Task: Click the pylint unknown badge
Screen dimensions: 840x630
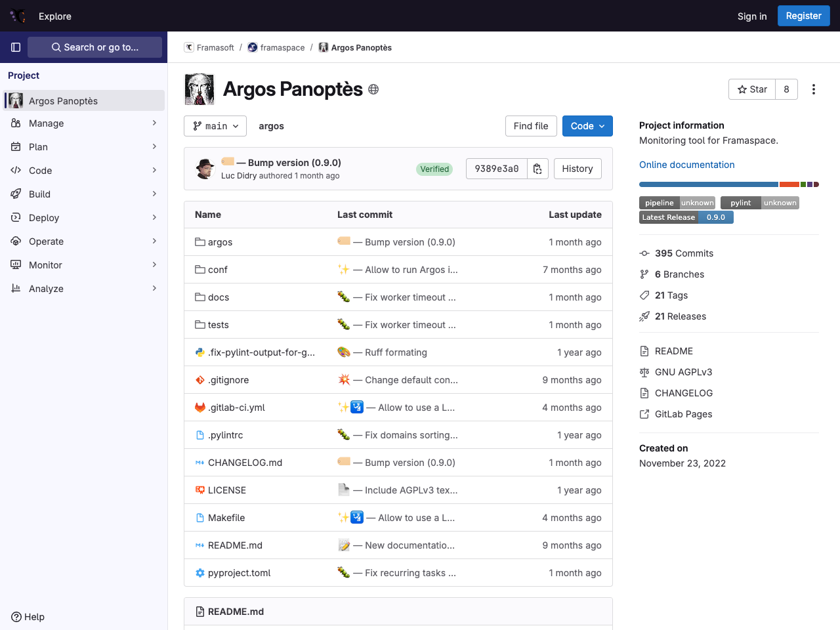Action: (x=760, y=203)
